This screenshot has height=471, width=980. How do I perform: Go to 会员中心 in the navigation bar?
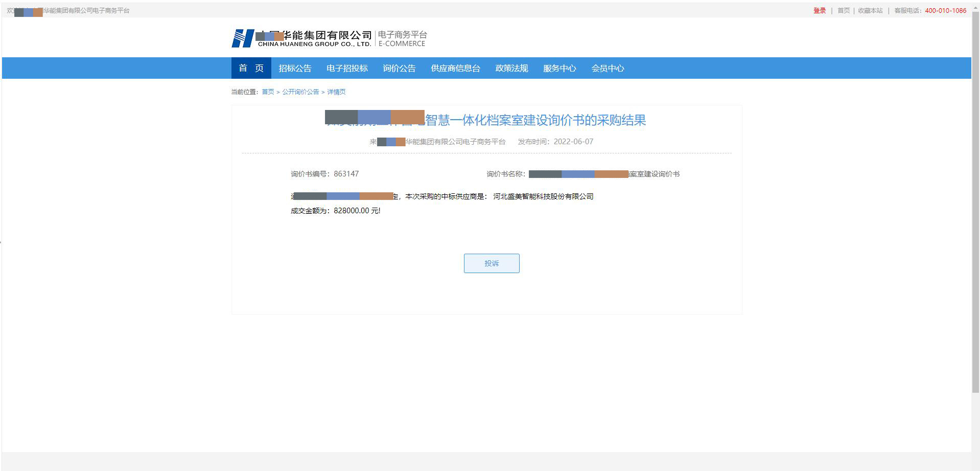pyautogui.click(x=608, y=69)
